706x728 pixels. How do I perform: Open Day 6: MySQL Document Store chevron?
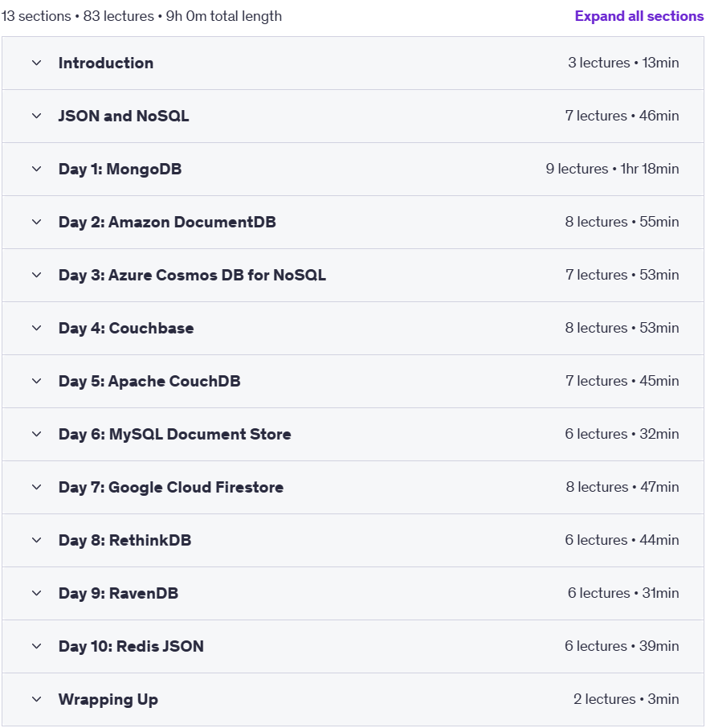tap(37, 434)
